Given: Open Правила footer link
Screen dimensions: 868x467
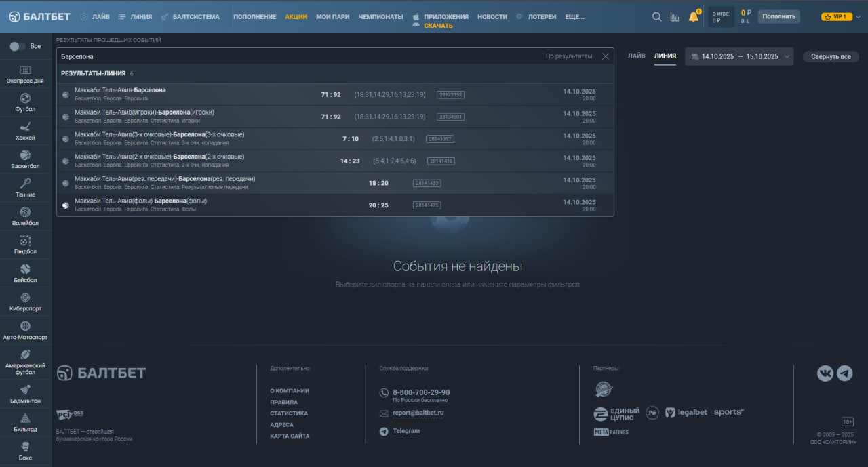Looking at the screenshot, I should (x=283, y=402).
